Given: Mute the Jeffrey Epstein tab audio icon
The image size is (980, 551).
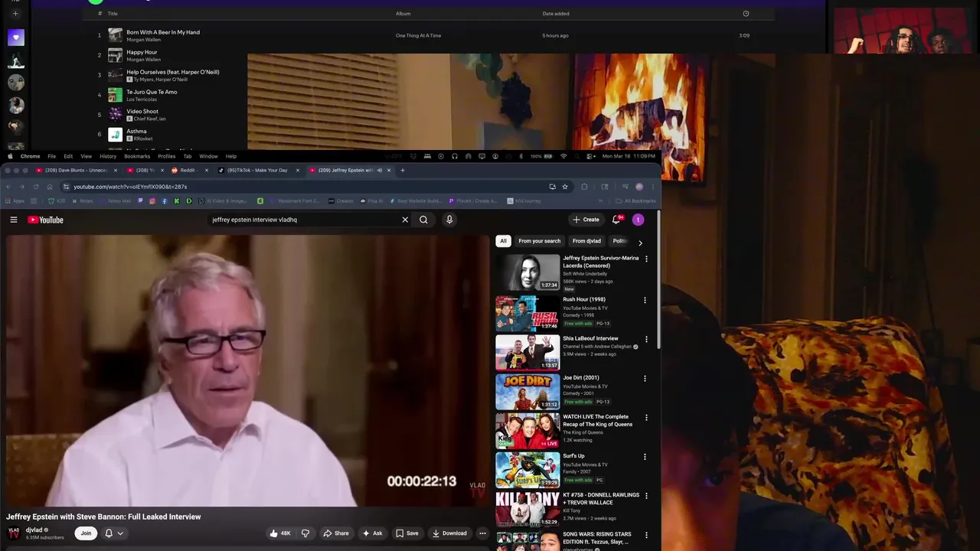Looking at the screenshot, I should (x=380, y=170).
